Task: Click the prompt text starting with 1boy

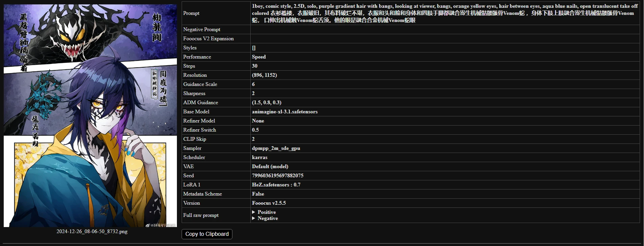Action: coord(444,13)
